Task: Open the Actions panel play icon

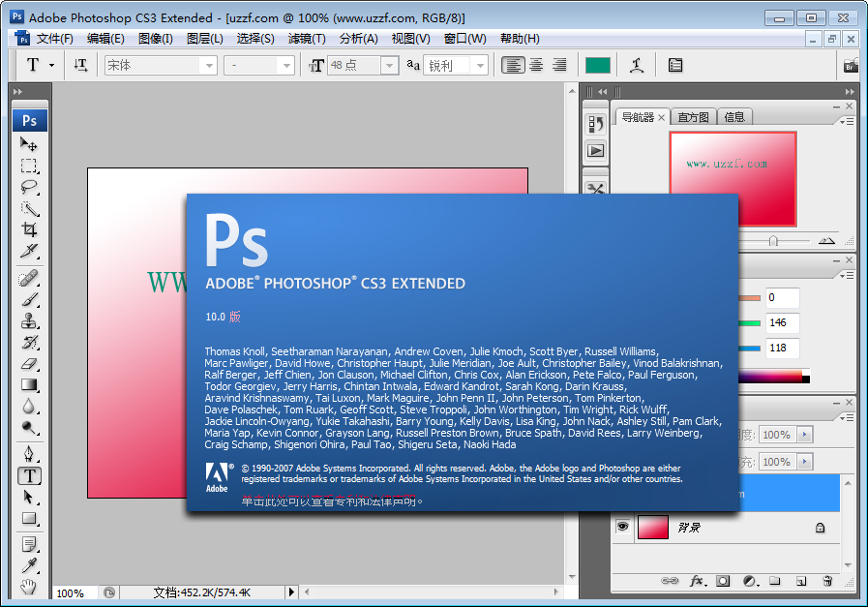Action: pyautogui.click(x=596, y=151)
